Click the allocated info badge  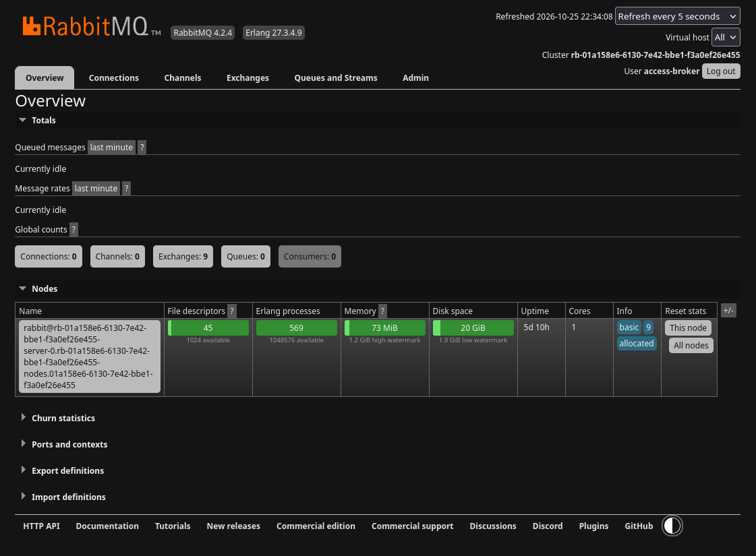(637, 343)
